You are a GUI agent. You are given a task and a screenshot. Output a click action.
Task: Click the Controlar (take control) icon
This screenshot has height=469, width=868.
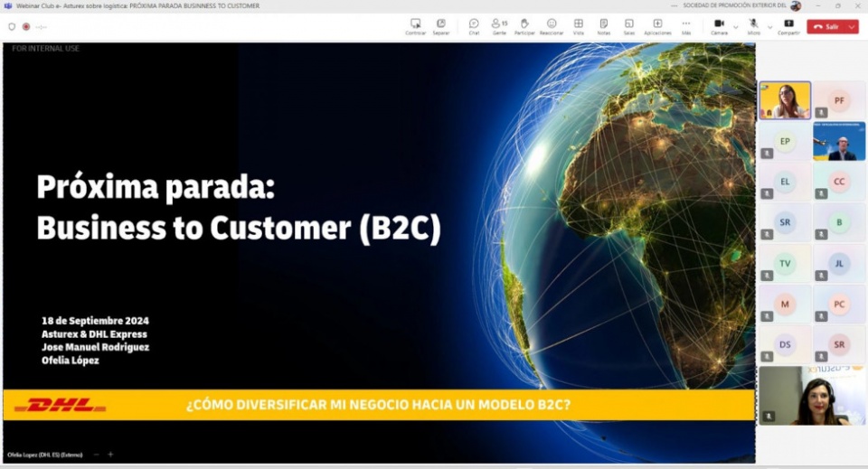[415, 23]
